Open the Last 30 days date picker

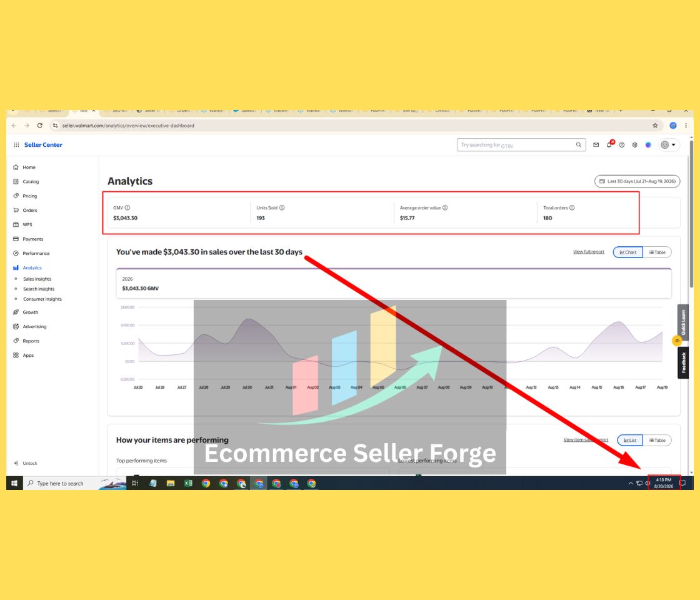[637, 181]
